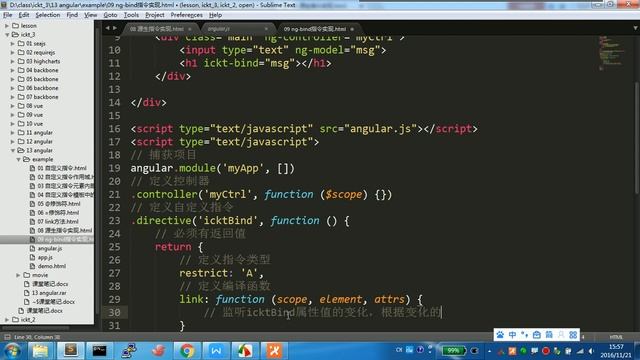Close the angular.js tab
This screenshot has height=360, width=640.
(267, 29)
